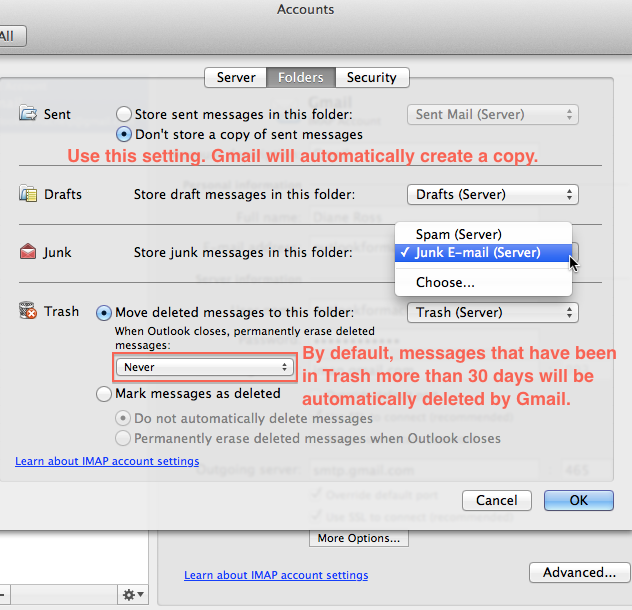Open 'Learn about IMAP account settings' link in Accounts window

pyautogui.click(x=276, y=575)
